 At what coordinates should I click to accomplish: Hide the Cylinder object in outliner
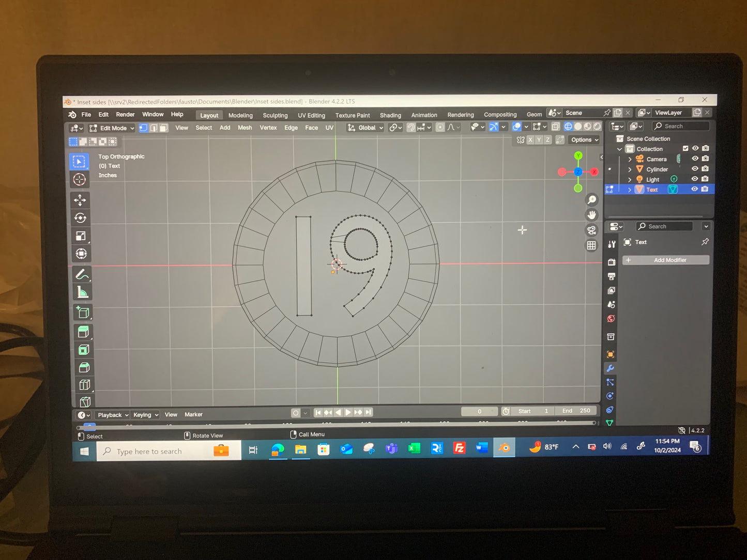coord(695,169)
